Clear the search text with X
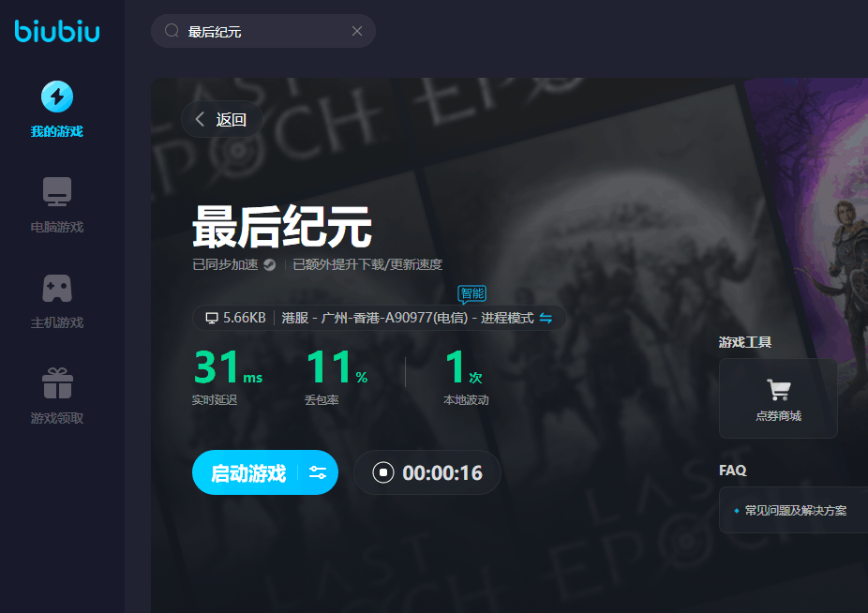 357,31
